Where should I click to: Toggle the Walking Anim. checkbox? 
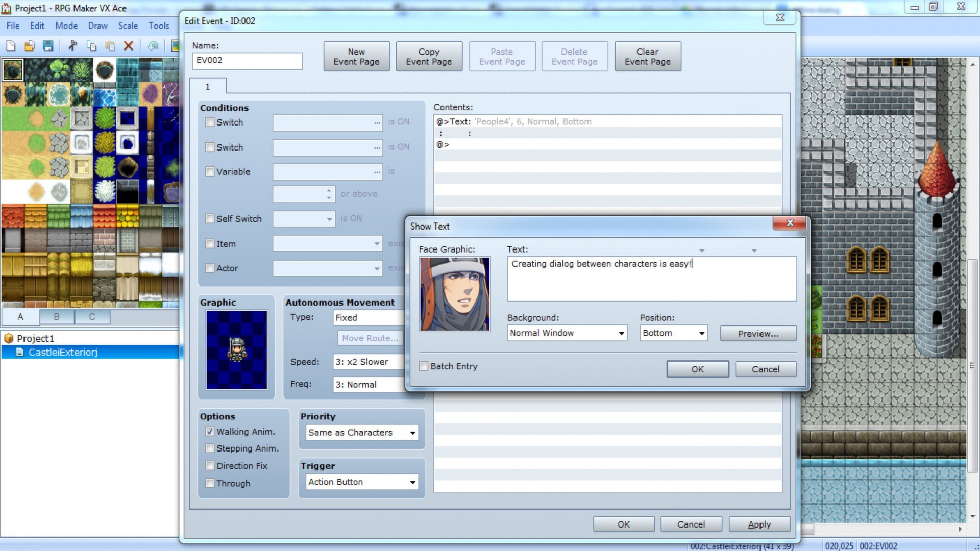[209, 431]
